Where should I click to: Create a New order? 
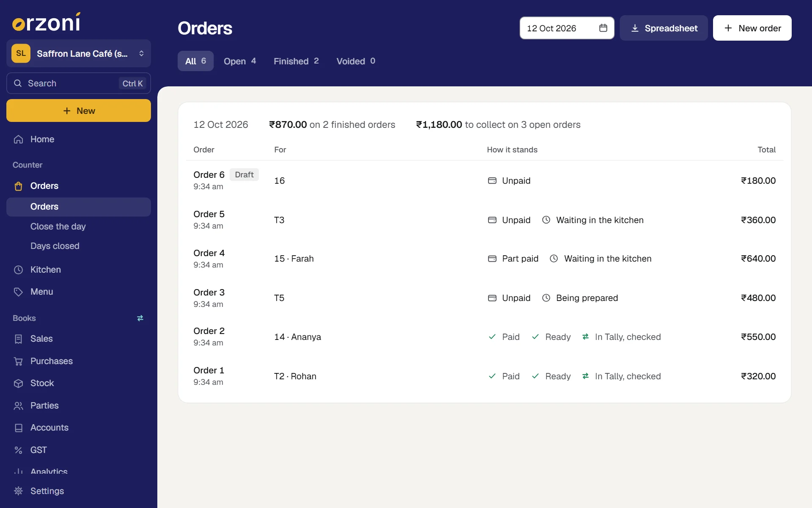tap(752, 28)
